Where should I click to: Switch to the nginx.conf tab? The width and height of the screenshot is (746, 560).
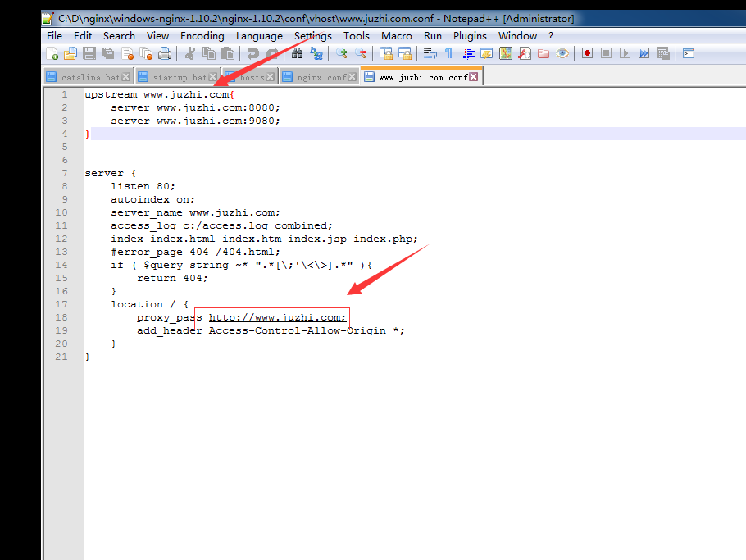tap(321, 77)
